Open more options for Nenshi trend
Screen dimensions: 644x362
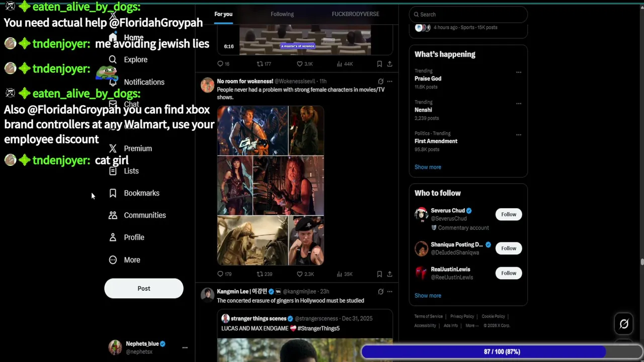click(x=518, y=103)
